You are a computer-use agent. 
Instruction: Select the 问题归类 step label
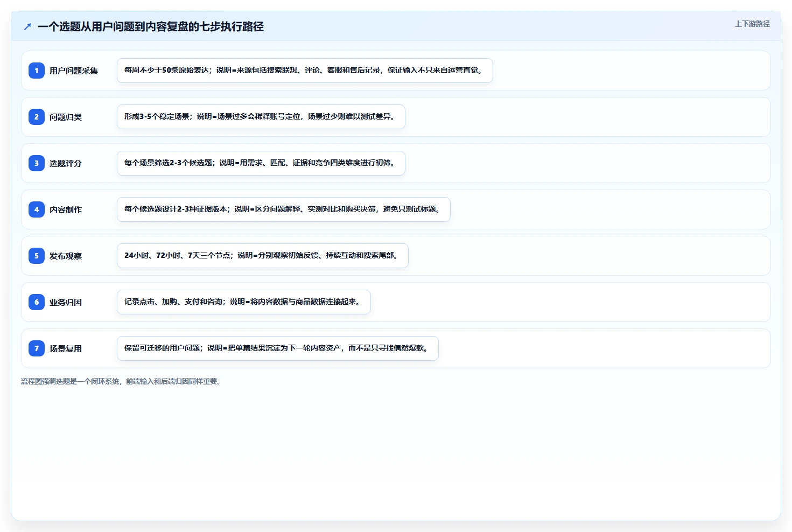(x=66, y=117)
